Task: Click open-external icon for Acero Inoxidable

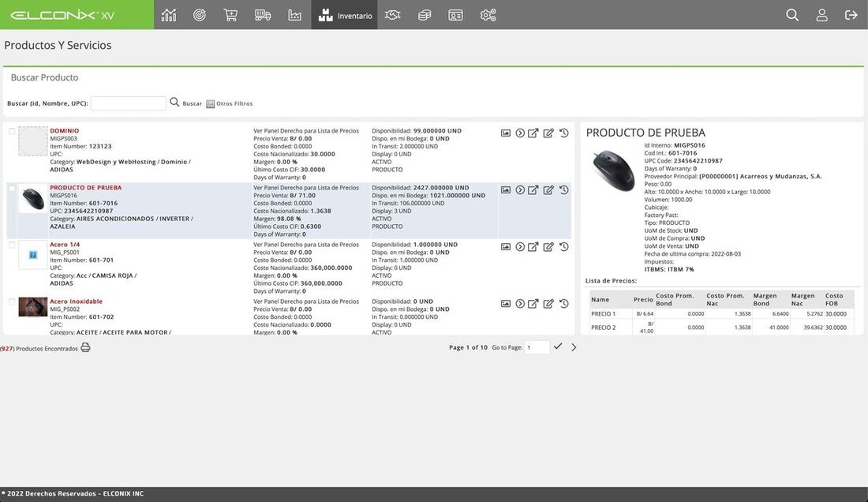Action: (x=533, y=303)
